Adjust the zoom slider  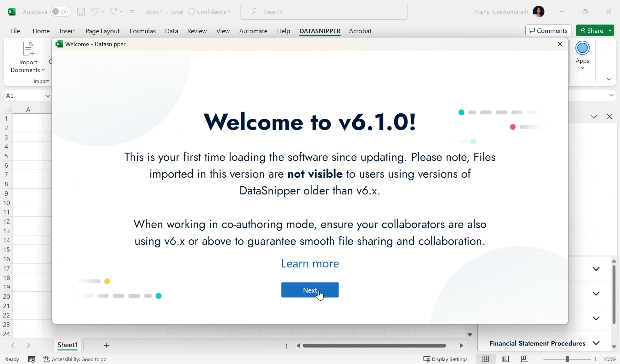[567, 359]
